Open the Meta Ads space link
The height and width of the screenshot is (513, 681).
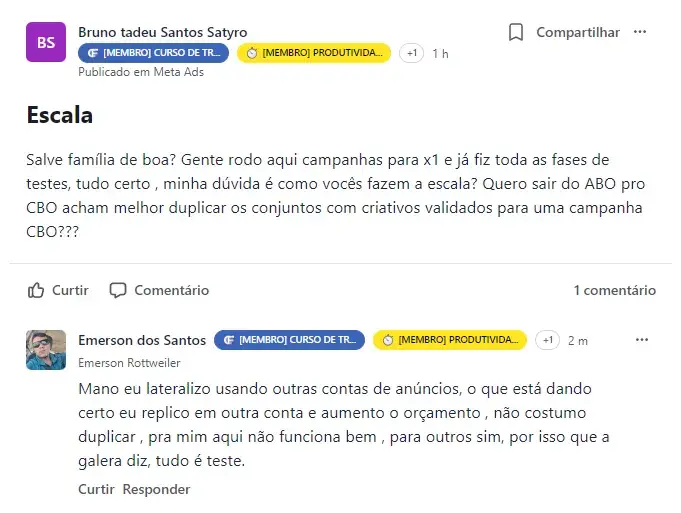coord(179,72)
